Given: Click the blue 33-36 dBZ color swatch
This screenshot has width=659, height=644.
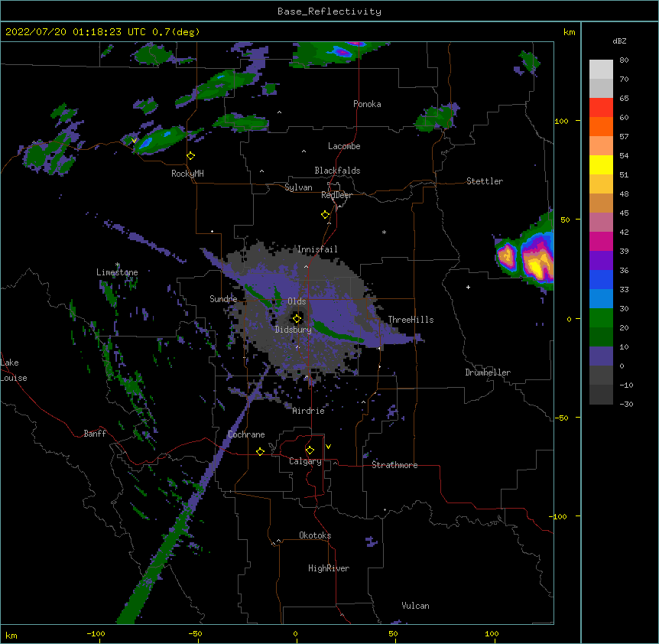Looking at the screenshot, I should [x=601, y=280].
